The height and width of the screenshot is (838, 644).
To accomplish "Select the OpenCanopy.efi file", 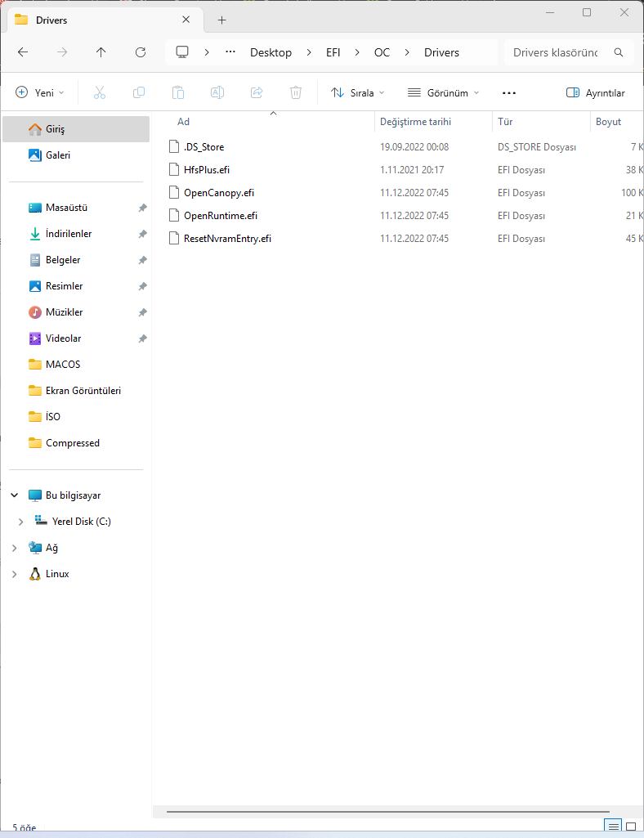I will tap(219, 193).
